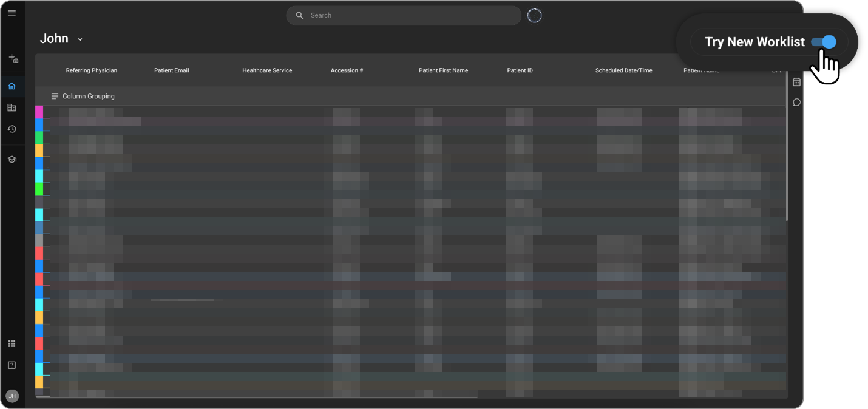Screen dimensions: 868x409
Task: Click the graduation cap learning icon
Action: (x=12, y=159)
